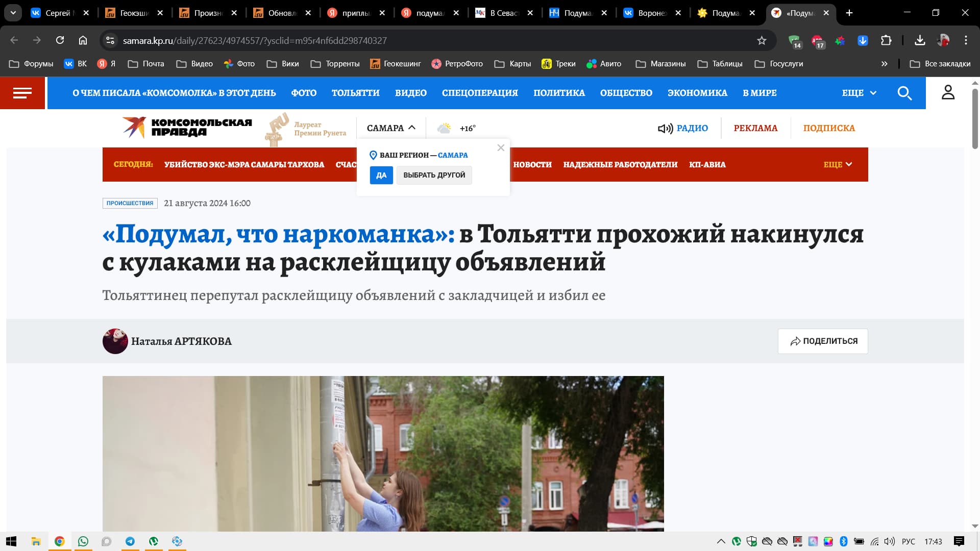This screenshot has width=980, height=551.
Task: Click the Chrome downloads icon
Action: coord(920,40)
